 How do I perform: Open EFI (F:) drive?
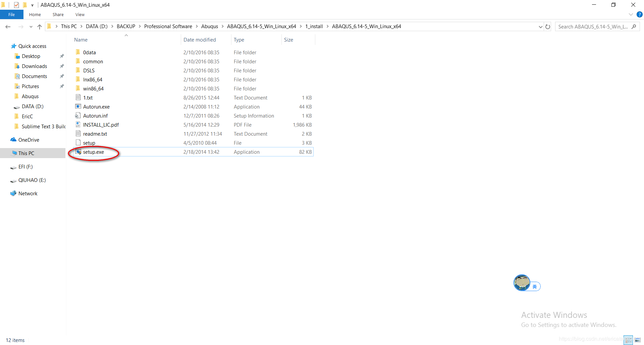25,166
